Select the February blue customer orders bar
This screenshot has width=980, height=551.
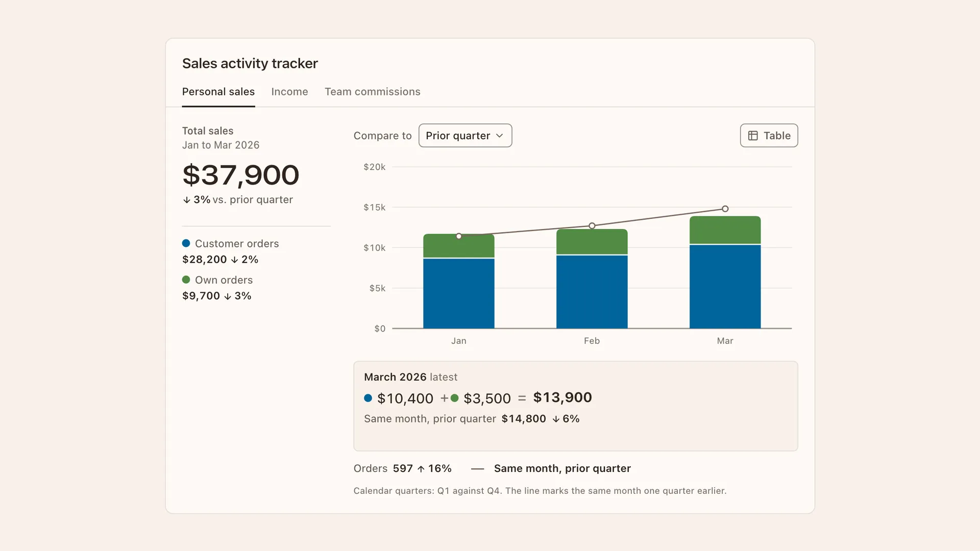pos(592,292)
